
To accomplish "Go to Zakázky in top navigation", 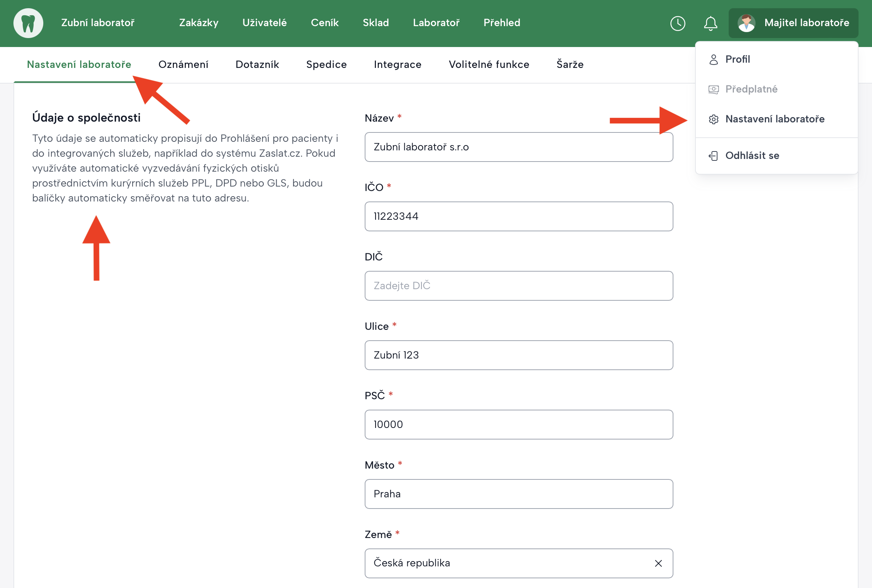I will click(x=199, y=23).
